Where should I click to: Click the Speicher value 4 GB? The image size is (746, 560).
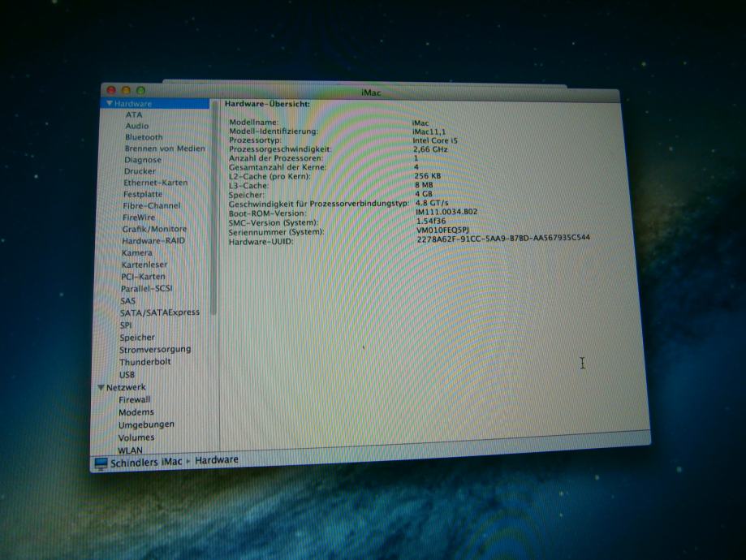point(424,194)
